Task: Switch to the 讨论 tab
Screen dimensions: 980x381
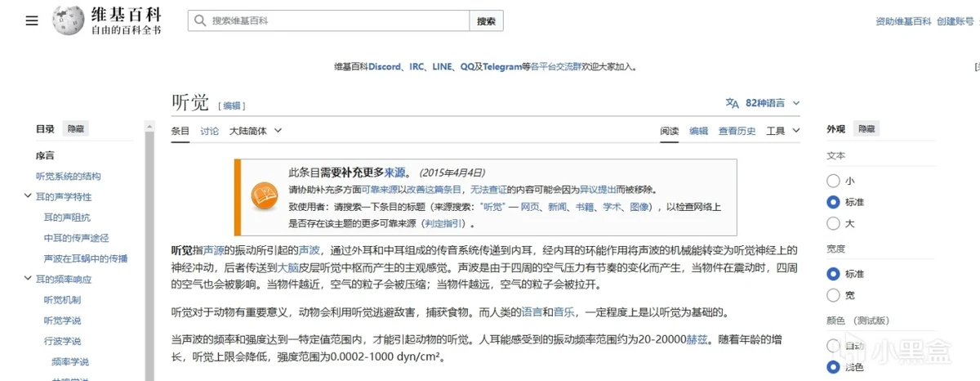Action: click(209, 131)
